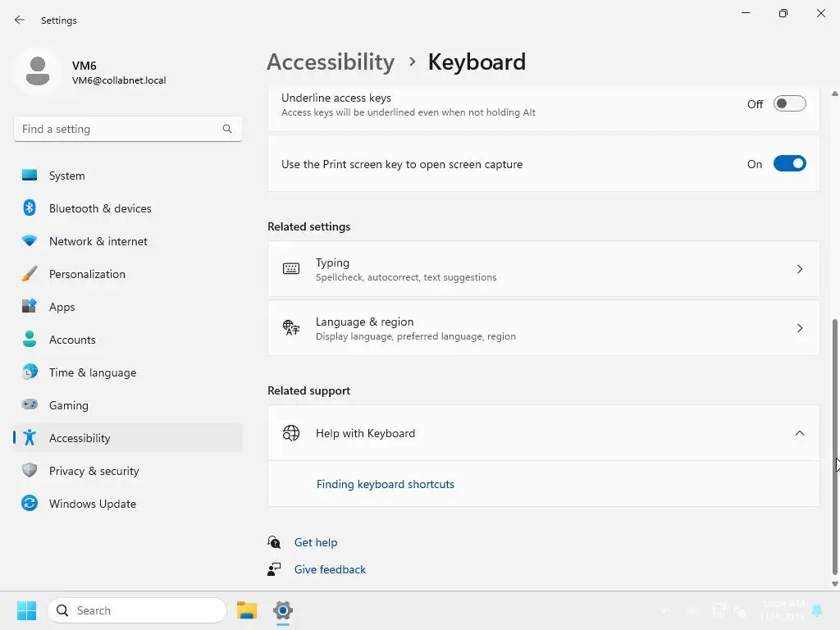The height and width of the screenshot is (630, 840).
Task: Click the Give feedback link
Action: click(x=330, y=569)
